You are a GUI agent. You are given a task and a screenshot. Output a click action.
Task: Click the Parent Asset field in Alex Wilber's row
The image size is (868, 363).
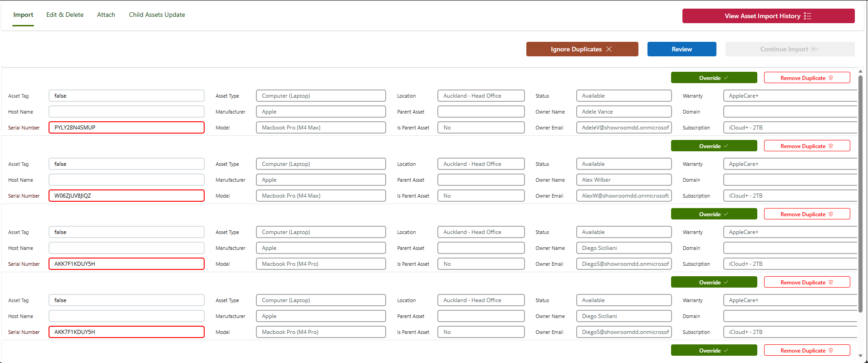(481, 180)
